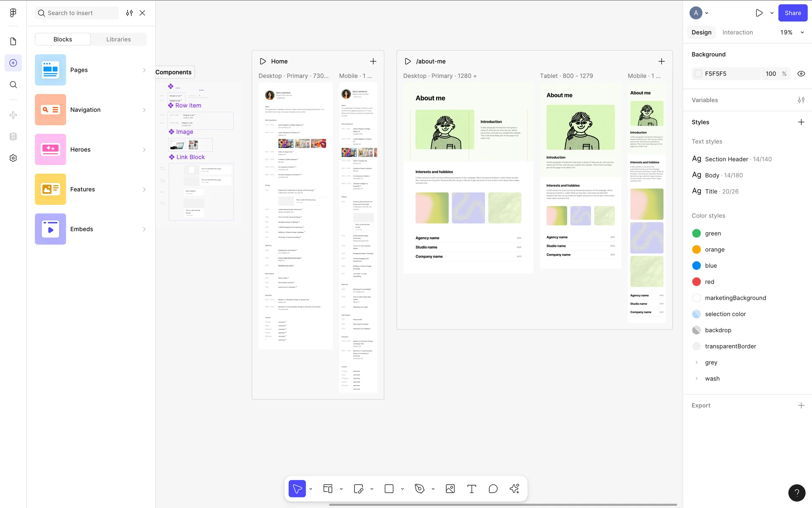Click the Search to insert field

76,13
